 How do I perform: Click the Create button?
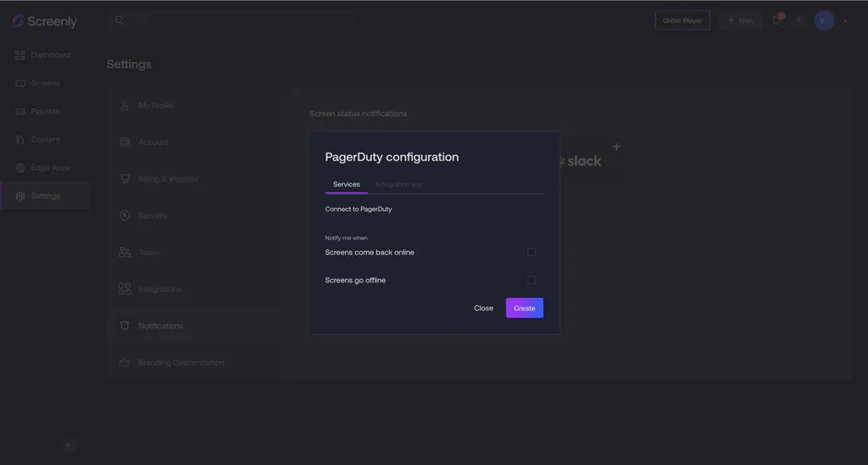[524, 308]
